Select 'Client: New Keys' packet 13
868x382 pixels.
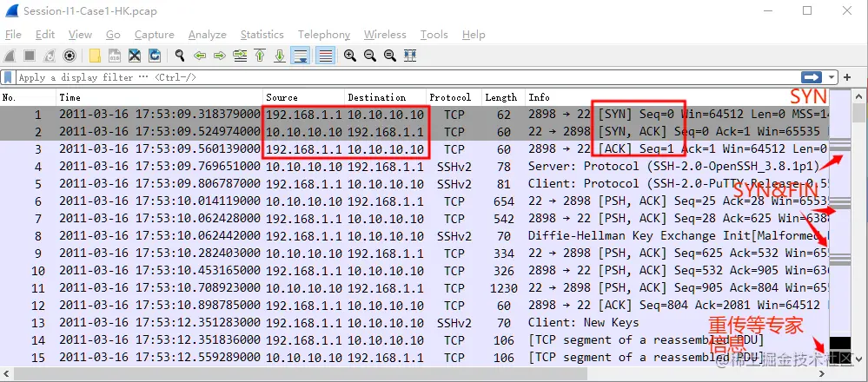[x=584, y=322]
